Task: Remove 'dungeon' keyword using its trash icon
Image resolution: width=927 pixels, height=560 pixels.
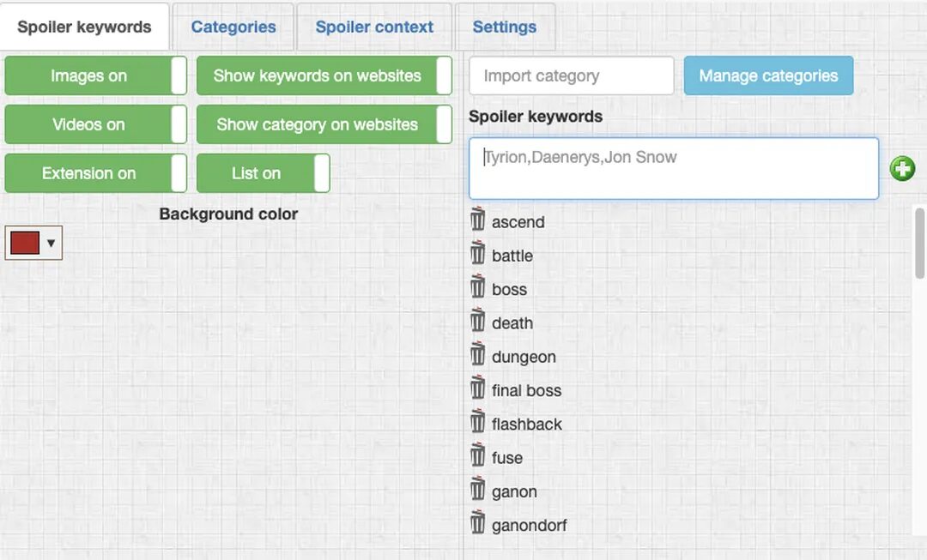Action: click(478, 355)
